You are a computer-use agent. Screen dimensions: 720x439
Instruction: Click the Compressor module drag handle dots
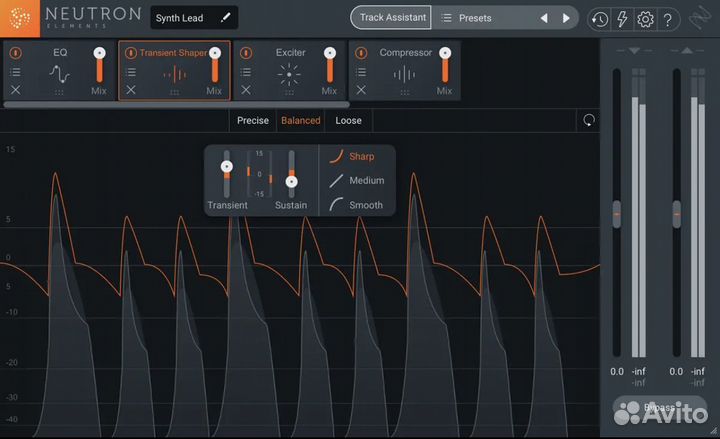click(405, 93)
